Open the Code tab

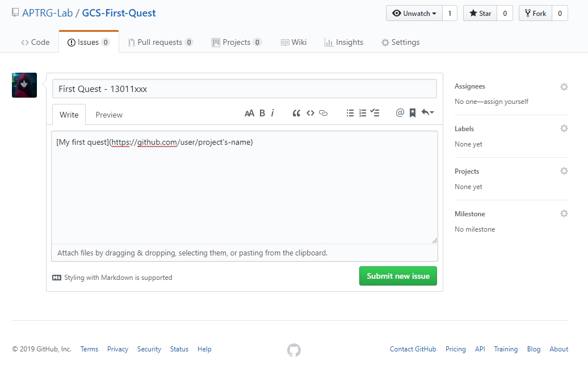(35, 43)
